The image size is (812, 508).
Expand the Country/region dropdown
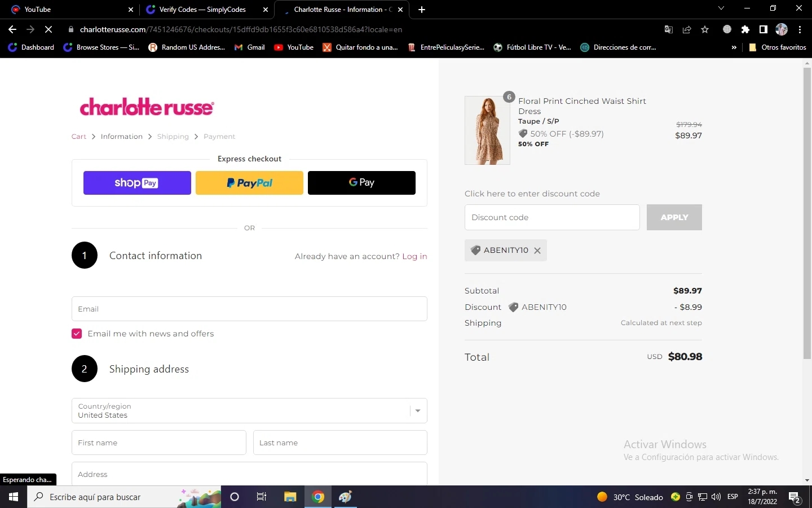point(417,411)
